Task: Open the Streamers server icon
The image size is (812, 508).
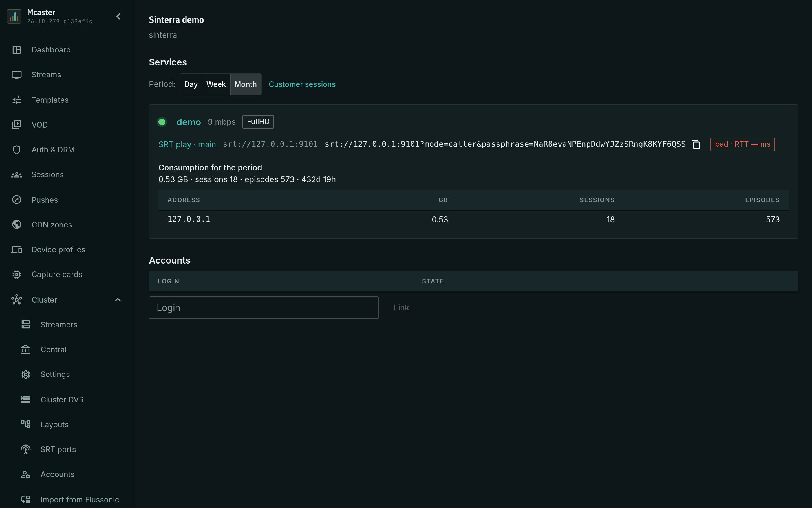Action: (25, 325)
